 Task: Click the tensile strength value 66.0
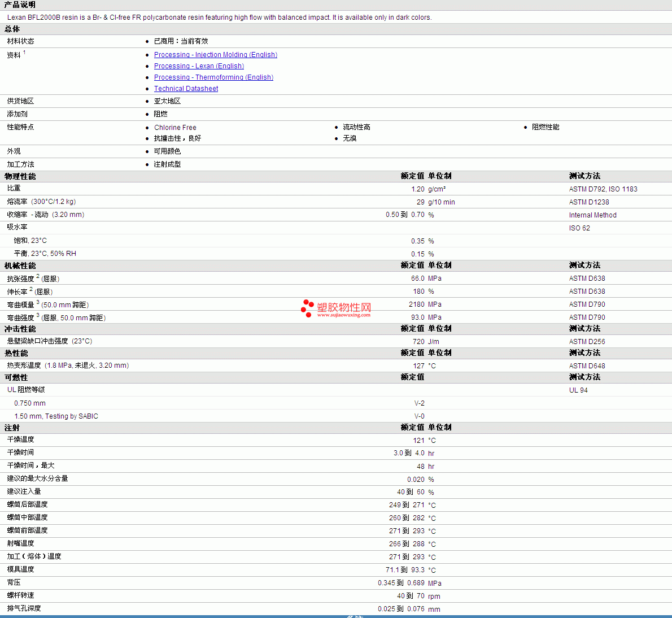418,278
